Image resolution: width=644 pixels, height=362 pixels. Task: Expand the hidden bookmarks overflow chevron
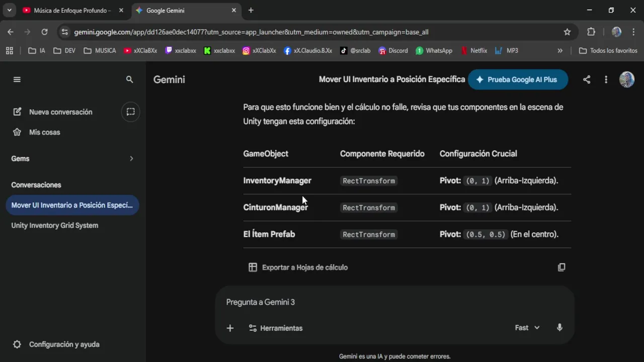[560, 51]
